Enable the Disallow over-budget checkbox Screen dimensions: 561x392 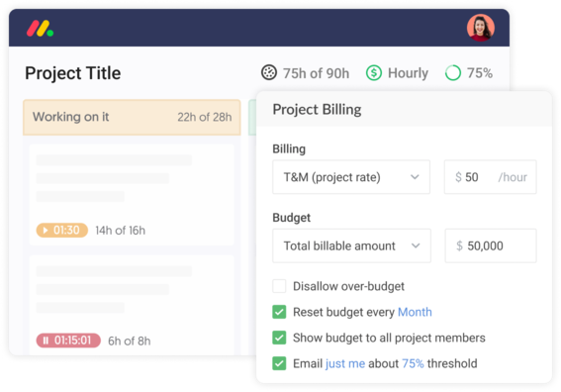(279, 286)
